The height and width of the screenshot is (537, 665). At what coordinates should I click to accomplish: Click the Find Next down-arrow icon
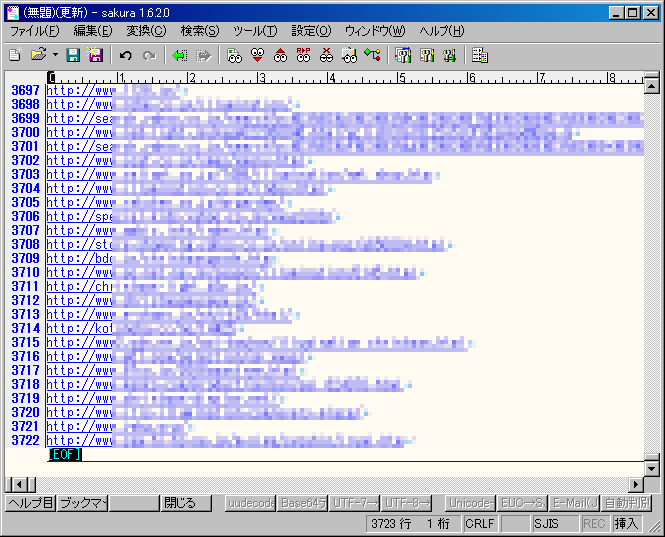(257, 55)
